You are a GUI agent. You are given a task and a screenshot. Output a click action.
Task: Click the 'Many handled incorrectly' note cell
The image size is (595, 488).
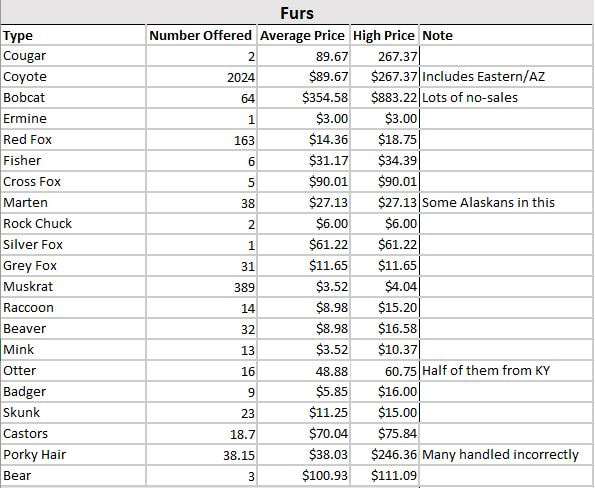tap(506, 455)
